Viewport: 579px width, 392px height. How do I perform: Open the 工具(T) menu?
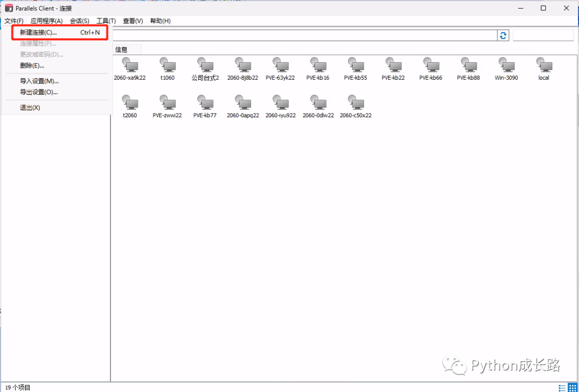tap(106, 21)
